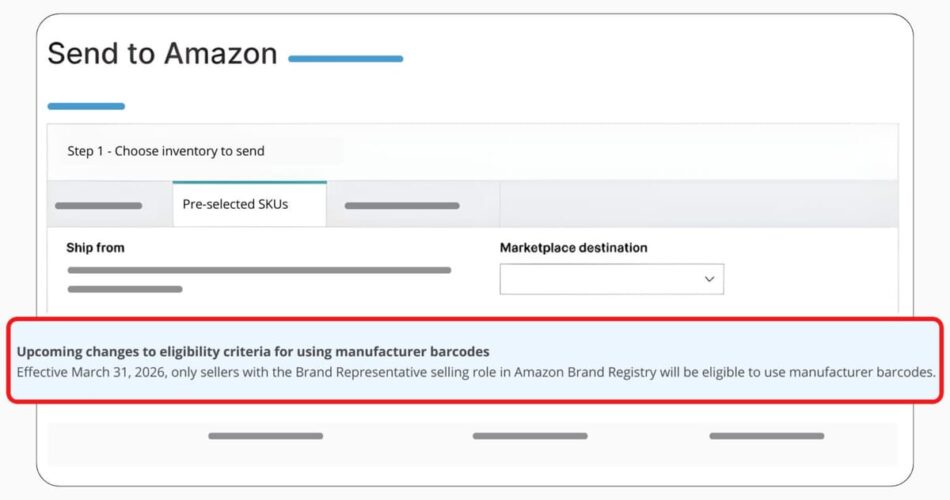Click the blue bar beside Send to Amazon title

click(x=345, y=59)
